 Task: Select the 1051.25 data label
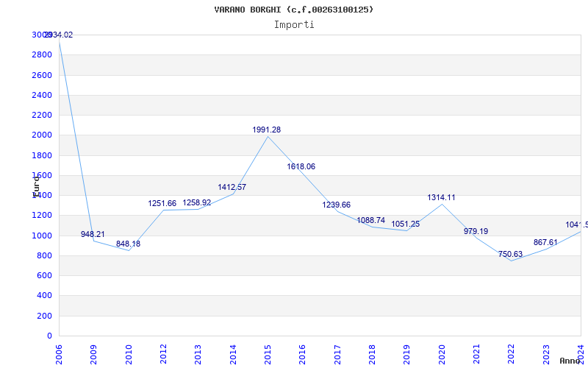click(x=406, y=224)
